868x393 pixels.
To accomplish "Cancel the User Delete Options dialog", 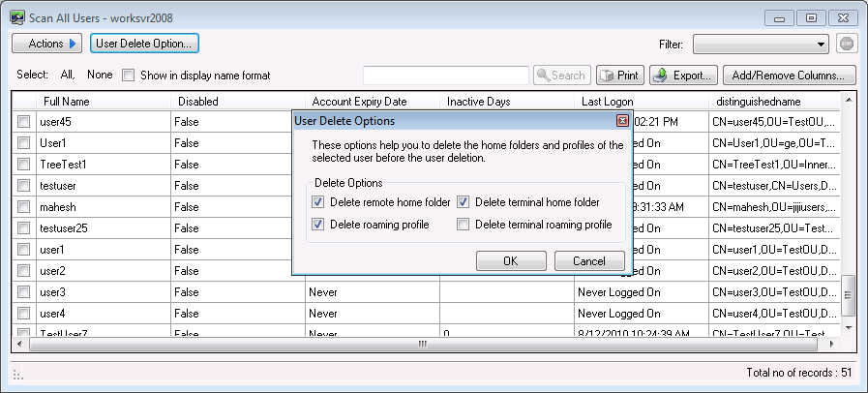I will click(x=588, y=260).
